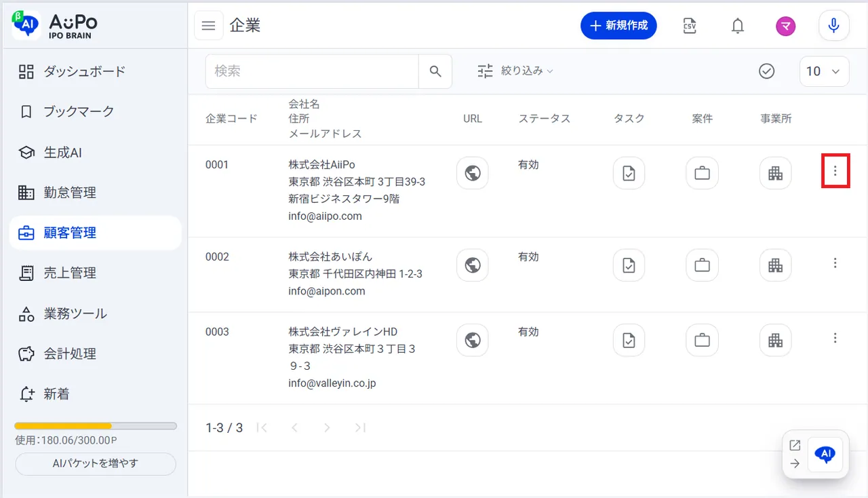Open 新着 notifications in sidebar
The image size is (868, 498).
tap(96, 394)
